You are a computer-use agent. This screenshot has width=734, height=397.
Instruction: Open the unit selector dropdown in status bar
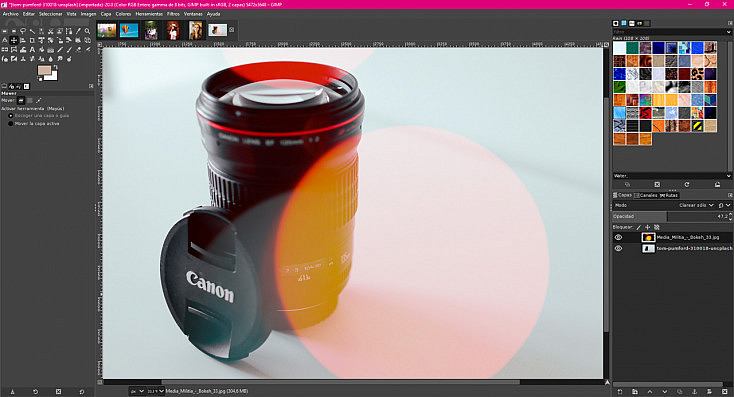[x=137, y=391]
